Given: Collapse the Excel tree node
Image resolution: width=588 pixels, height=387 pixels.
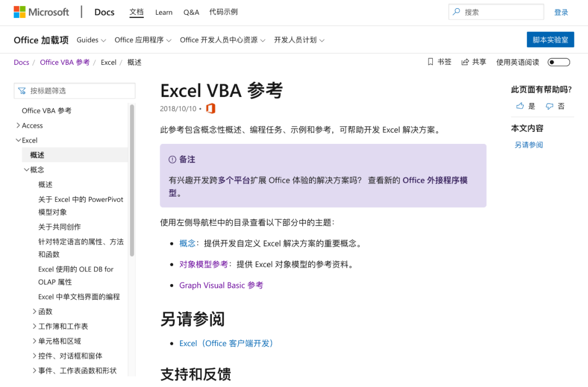Looking at the screenshot, I should point(18,140).
